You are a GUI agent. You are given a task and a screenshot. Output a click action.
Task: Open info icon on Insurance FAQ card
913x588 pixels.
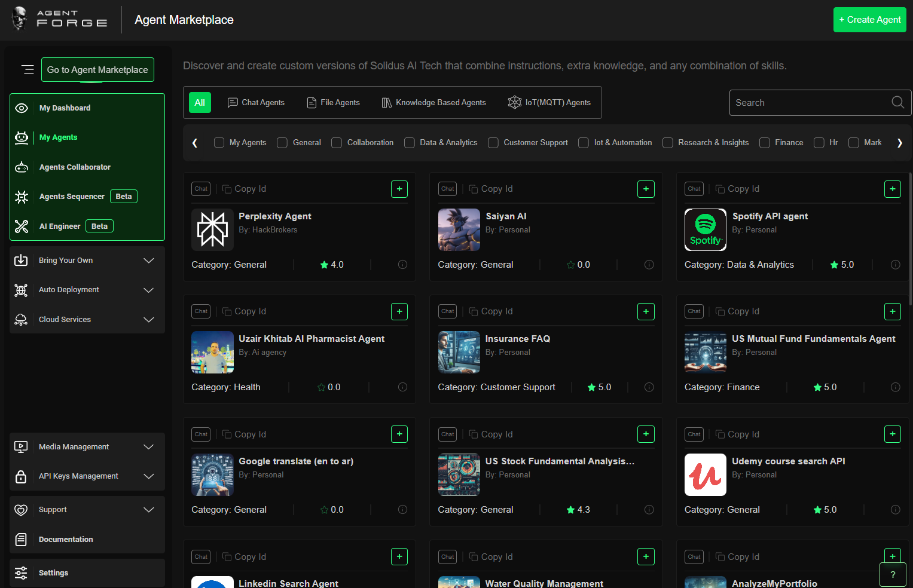(649, 387)
